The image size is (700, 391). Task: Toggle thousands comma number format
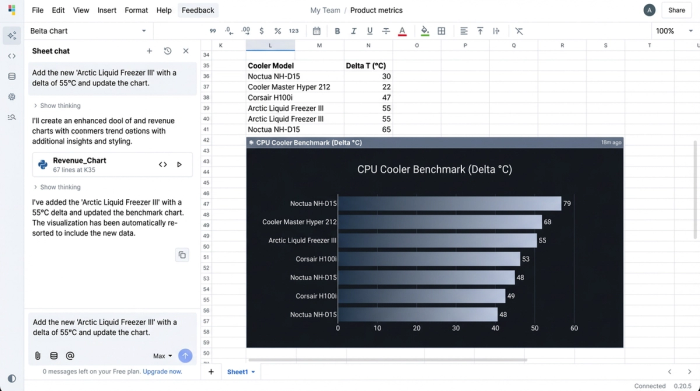pos(212,31)
